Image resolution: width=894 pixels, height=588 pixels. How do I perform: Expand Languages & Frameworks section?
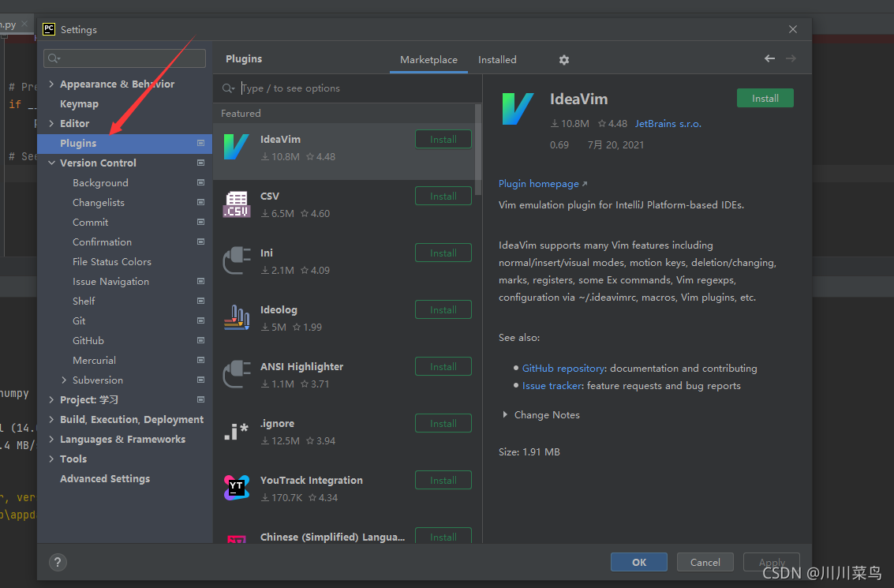click(x=51, y=439)
